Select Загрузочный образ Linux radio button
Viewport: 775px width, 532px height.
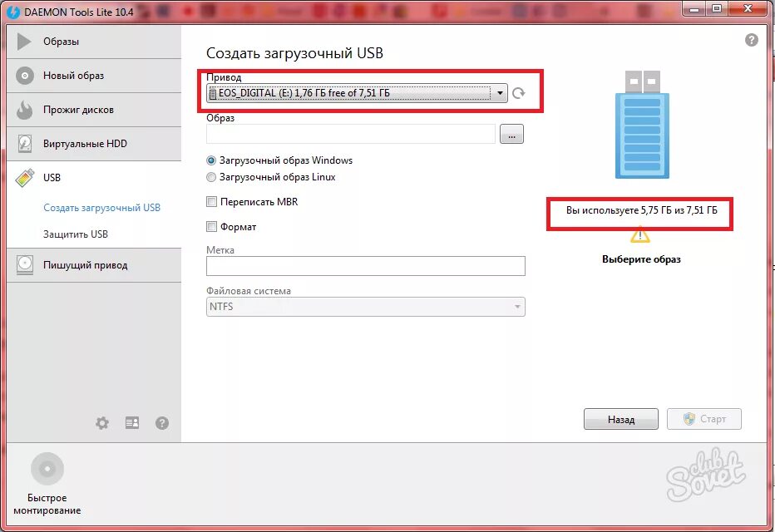point(211,177)
